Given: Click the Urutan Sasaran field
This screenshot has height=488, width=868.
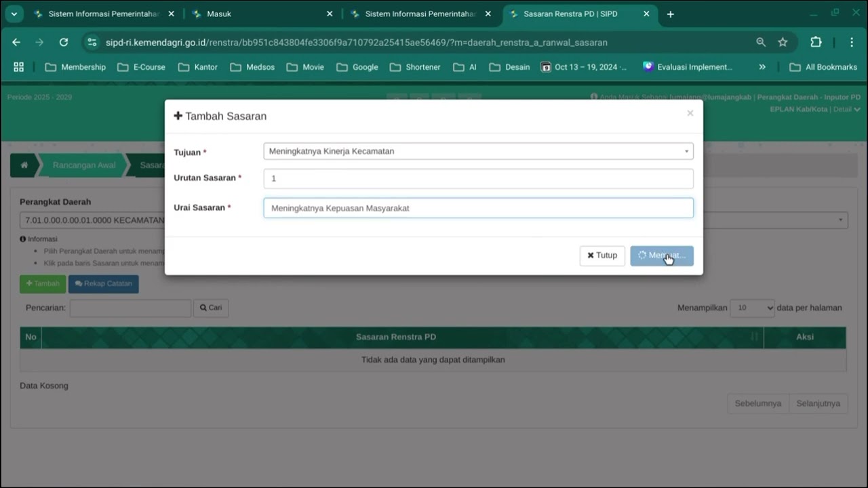Looking at the screenshot, I should (478, 178).
